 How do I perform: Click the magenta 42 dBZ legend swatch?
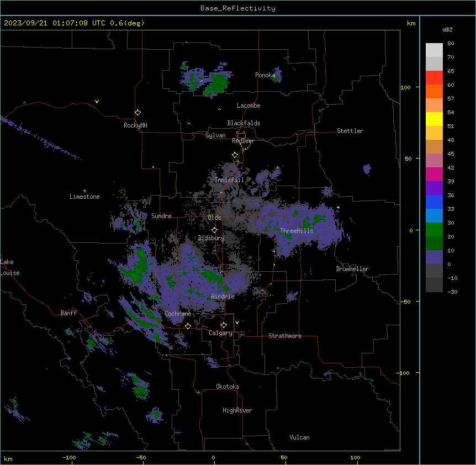[434, 174]
